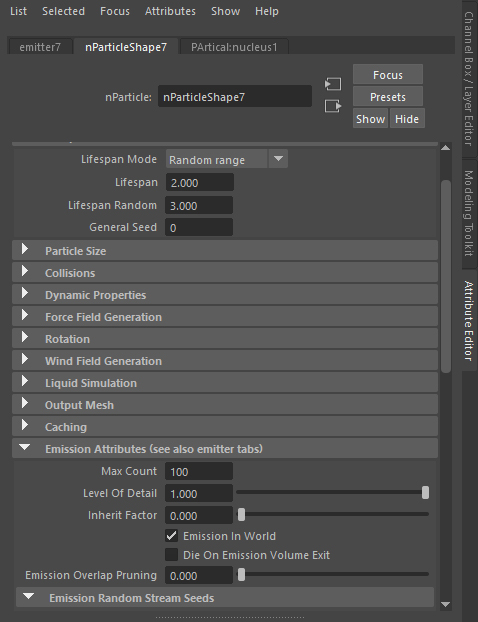The image size is (478, 622).
Task: Click the scroll up arrow in attribute list
Action: [x=445, y=148]
